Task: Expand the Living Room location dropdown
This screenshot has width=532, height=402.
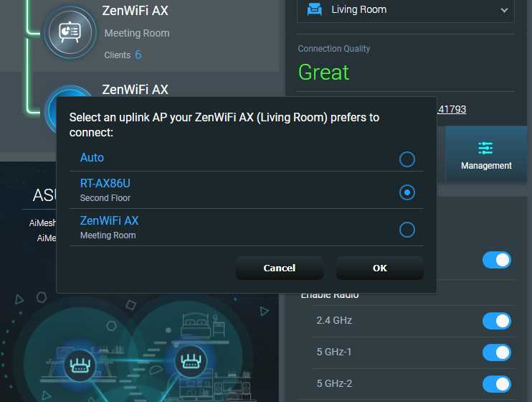Action: click(x=405, y=10)
